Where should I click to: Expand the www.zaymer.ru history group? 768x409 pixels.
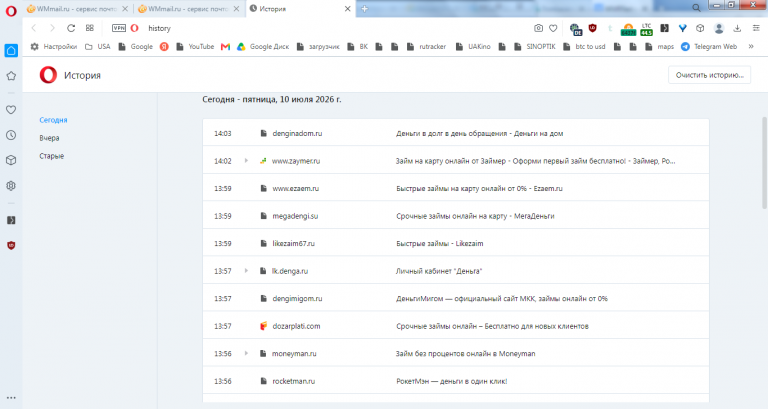246,161
